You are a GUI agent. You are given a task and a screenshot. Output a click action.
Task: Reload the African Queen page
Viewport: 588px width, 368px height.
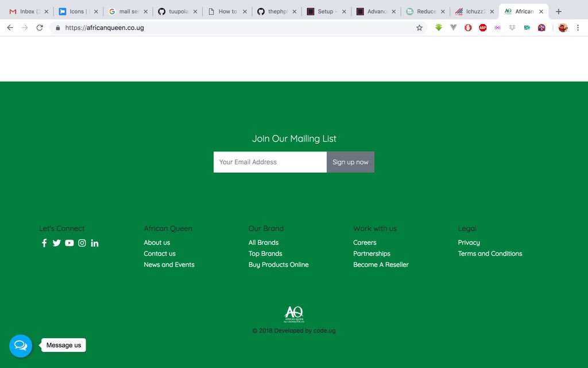click(x=40, y=28)
